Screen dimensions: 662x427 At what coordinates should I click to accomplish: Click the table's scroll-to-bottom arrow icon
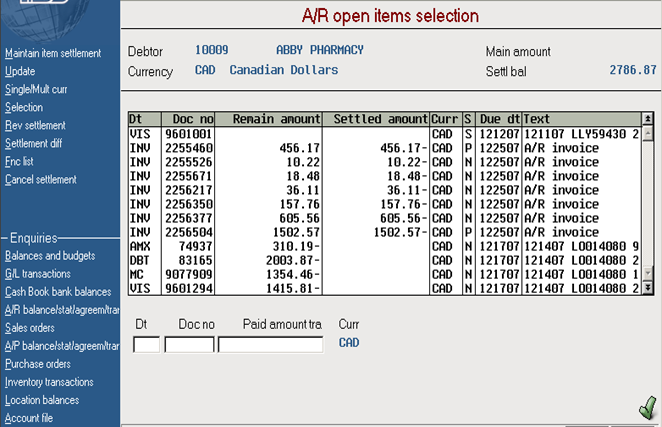(648, 288)
